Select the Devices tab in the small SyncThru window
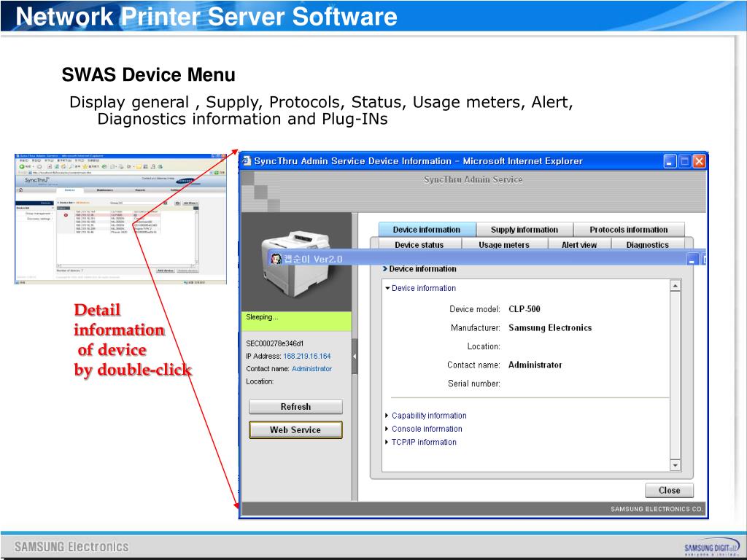 (69, 190)
